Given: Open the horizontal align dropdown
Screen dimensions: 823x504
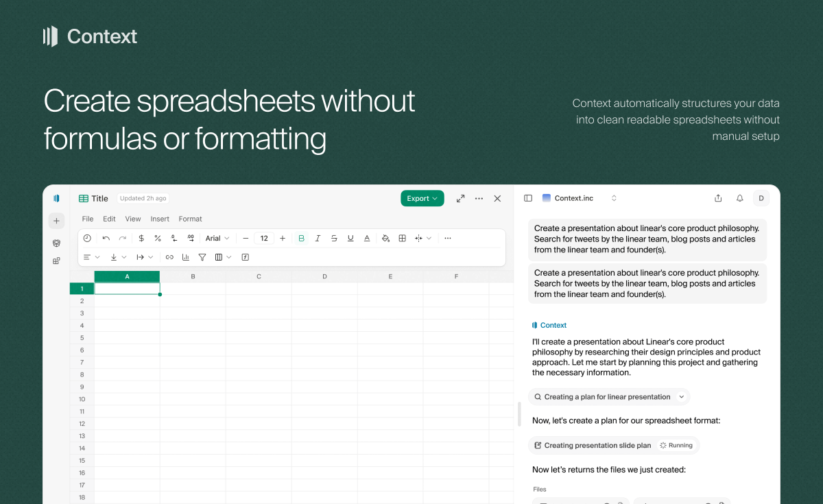Looking at the screenshot, I should click(x=91, y=257).
